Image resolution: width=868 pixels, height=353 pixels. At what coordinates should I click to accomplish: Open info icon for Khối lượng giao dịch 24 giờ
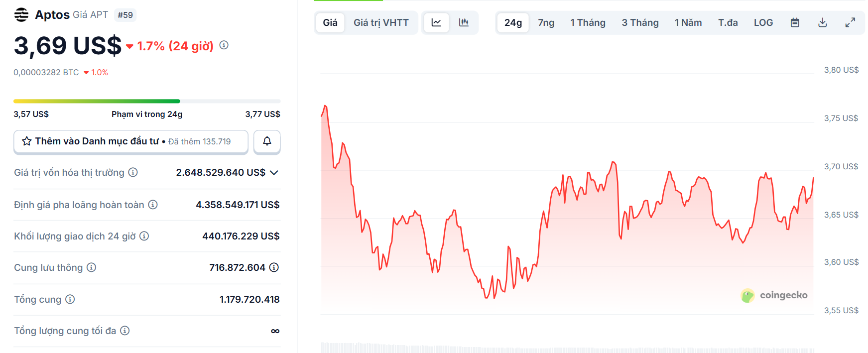coord(144,236)
